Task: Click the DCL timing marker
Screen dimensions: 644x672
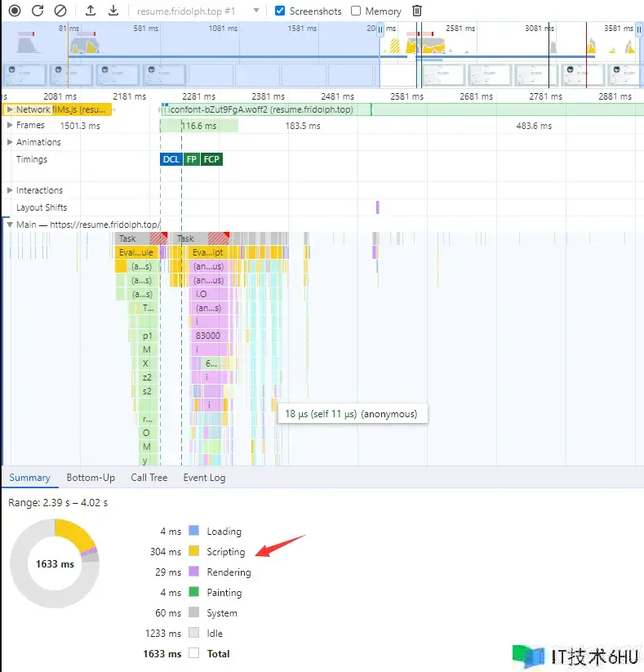Action: click(x=171, y=159)
